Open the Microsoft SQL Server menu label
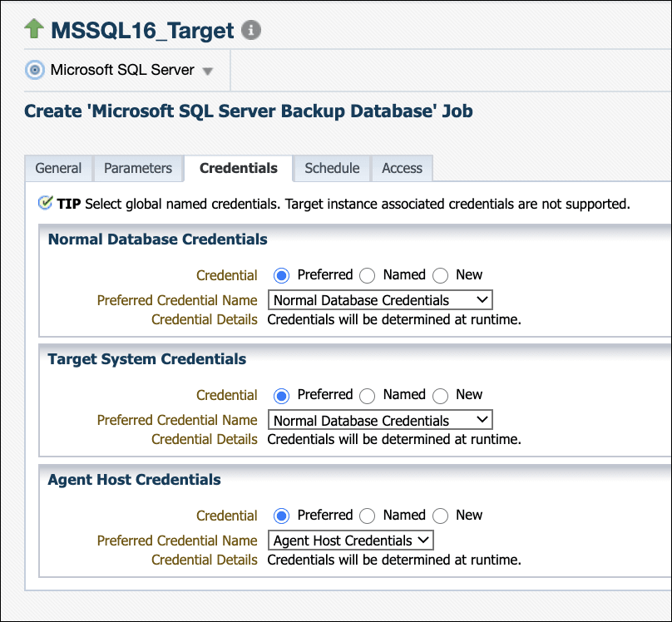Image resolution: width=672 pixels, height=622 pixels. (x=122, y=70)
